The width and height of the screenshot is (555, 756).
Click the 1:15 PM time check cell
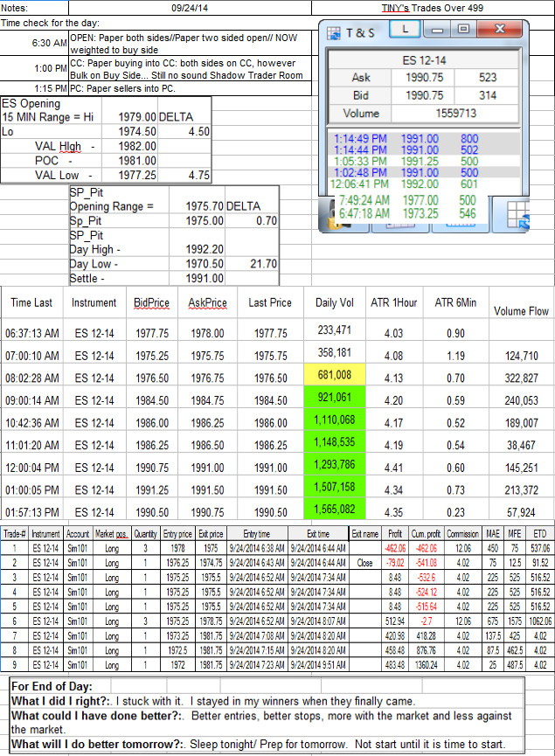pos(34,88)
